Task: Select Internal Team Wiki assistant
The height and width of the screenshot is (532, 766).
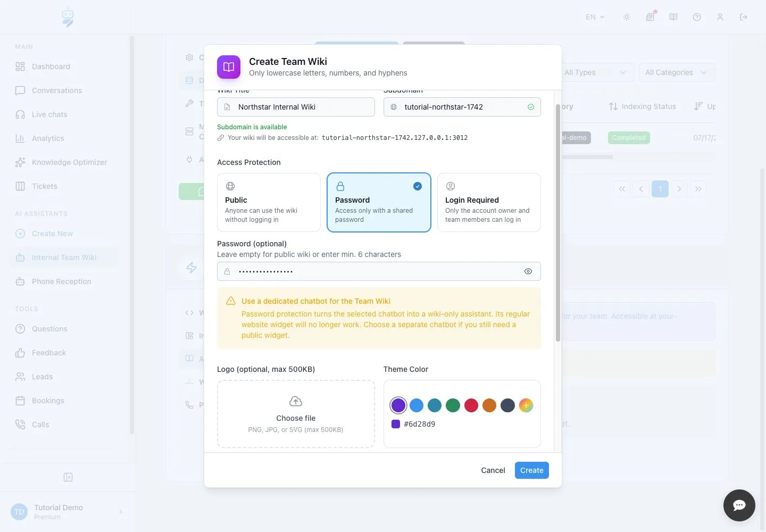Action: point(64,257)
